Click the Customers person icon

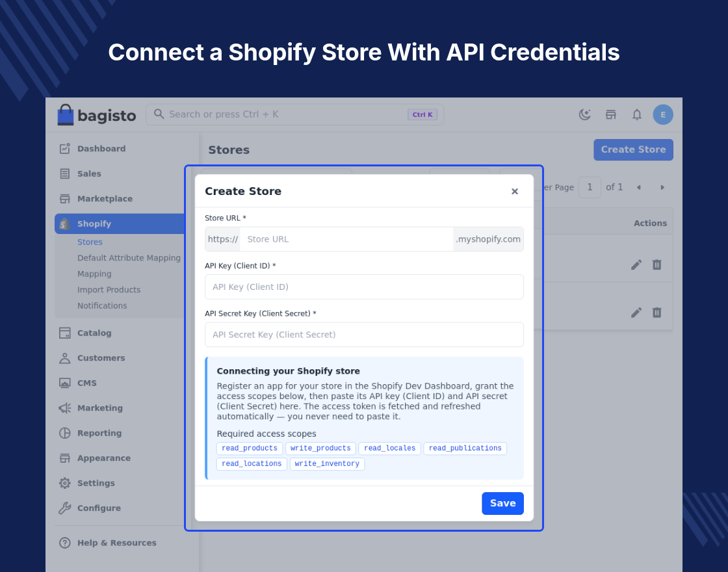point(64,358)
